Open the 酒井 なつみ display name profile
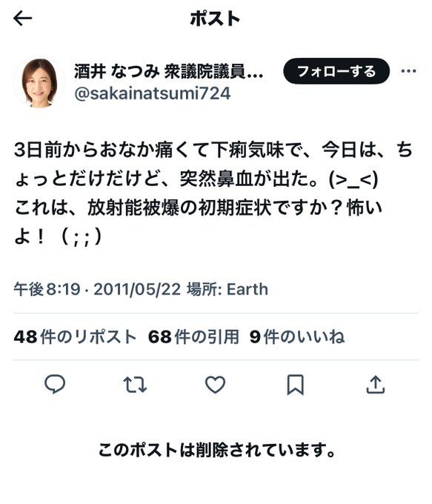Image resolution: width=432 pixels, height=504 pixels. coord(168,71)
